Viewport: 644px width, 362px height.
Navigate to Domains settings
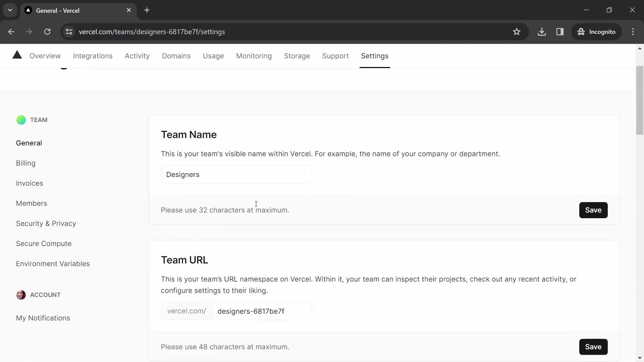pyautogui.click(x=176, y=56)
